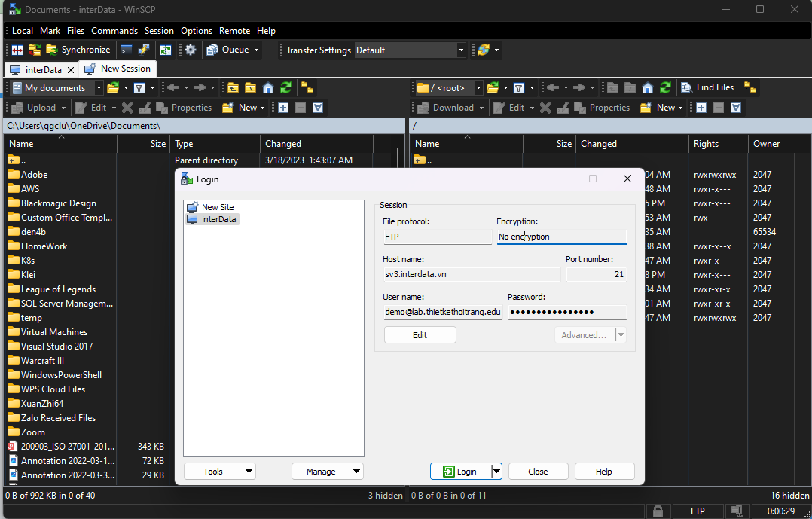This screenshot has width=812, height=519.
Task: Click the local New button
Action: 243,108
